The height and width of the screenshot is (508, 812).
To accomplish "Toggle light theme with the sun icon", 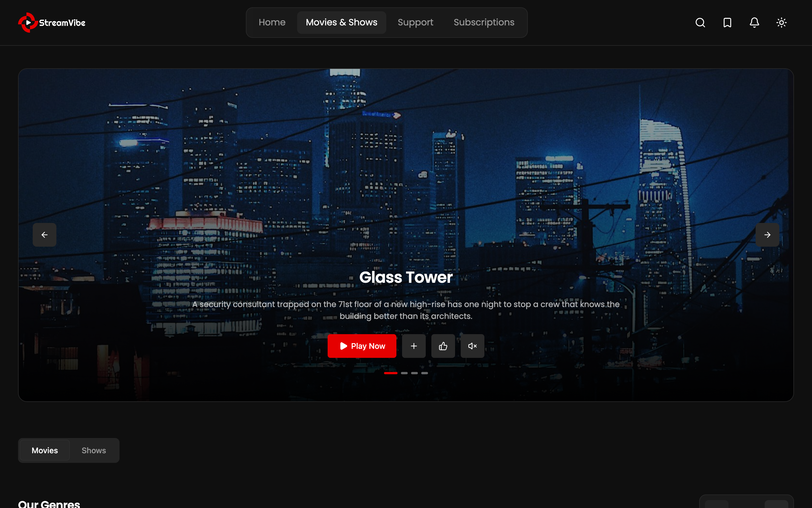I will (x=782, y=23).
